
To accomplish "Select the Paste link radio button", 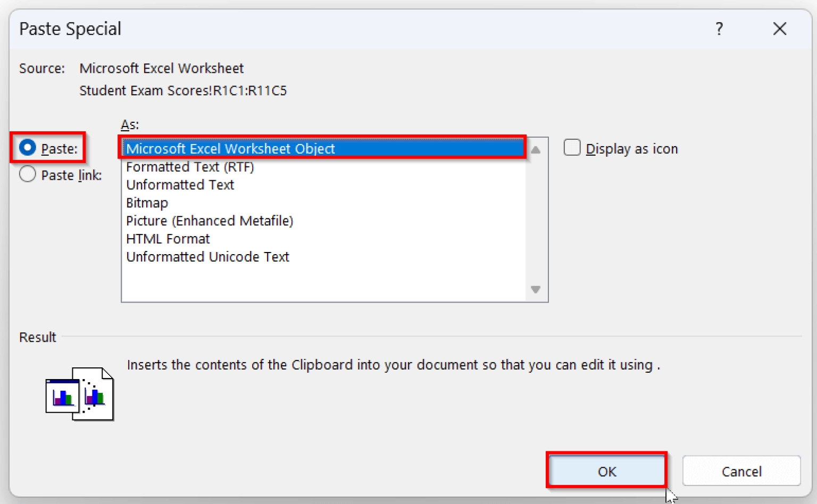I will coord(27,174).
